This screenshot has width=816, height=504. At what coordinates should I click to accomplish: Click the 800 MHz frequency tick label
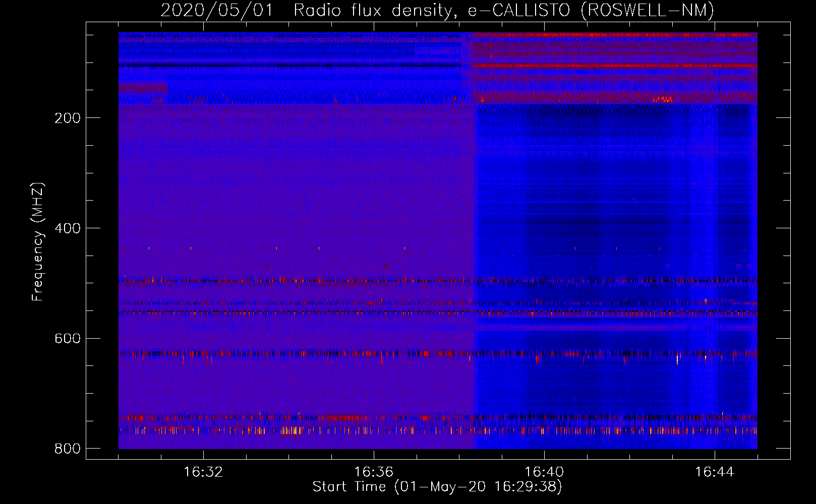click(68, 449)
